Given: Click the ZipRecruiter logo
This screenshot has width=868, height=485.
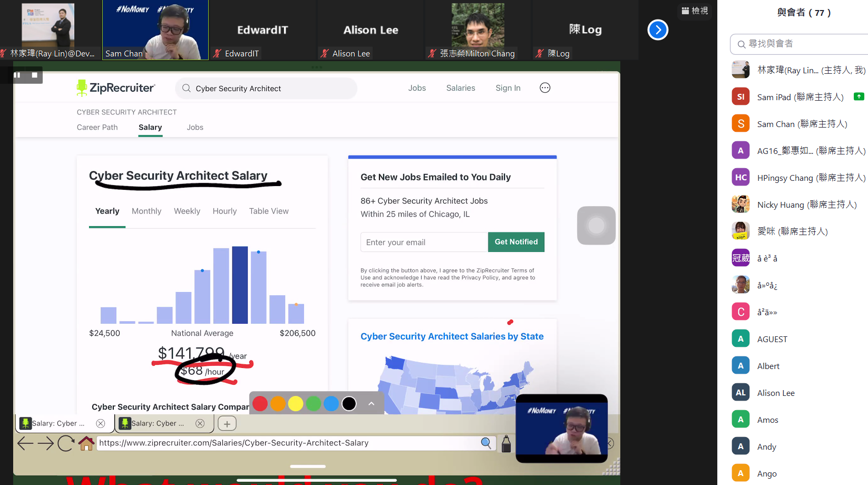Looking at the screenshot, I should tap(116, 88).
